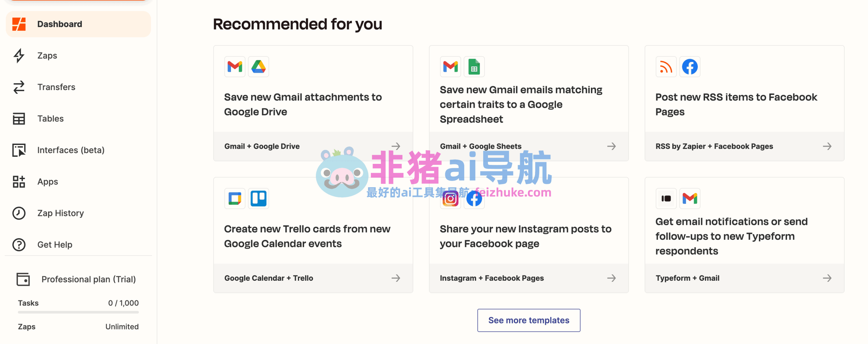The height and width of the screenshot is (344, 868).
Task: Click See more templates button
Action: point(529,320)
